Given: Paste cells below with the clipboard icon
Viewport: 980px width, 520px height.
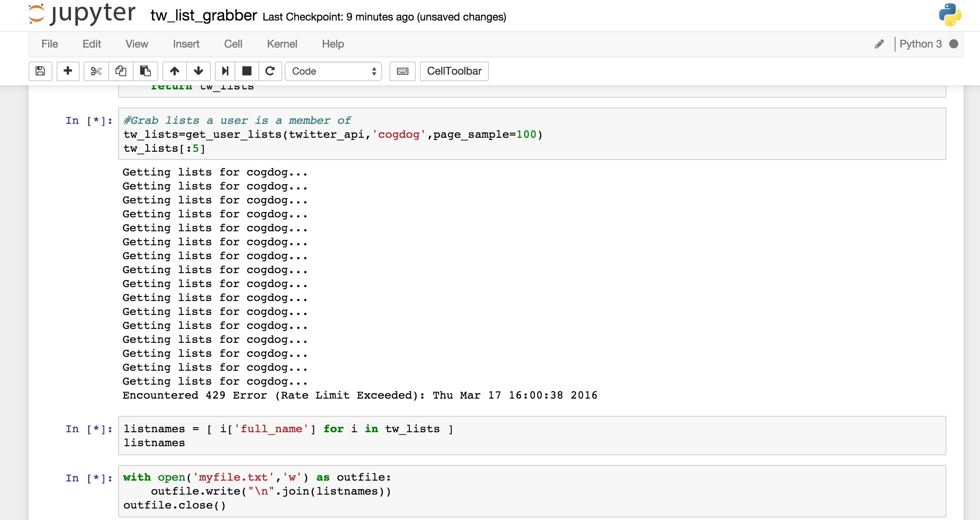Looking at the screenshot, I should click(145, 71).
